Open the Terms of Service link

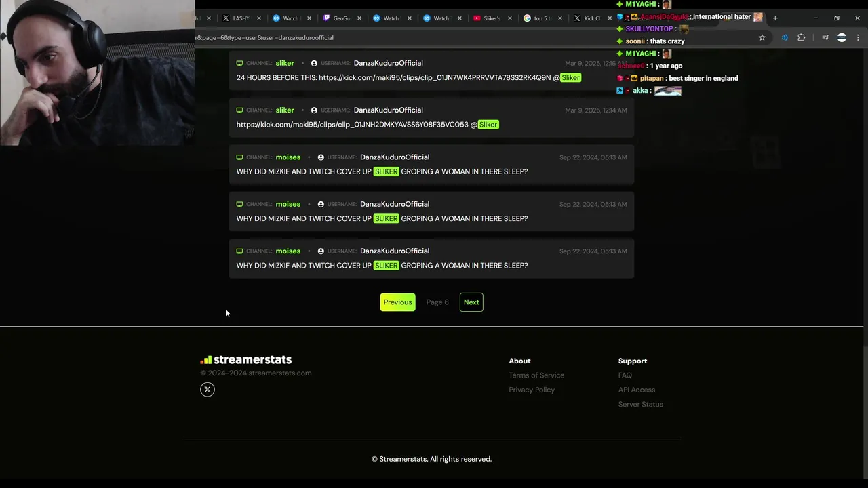click(536, 375)
